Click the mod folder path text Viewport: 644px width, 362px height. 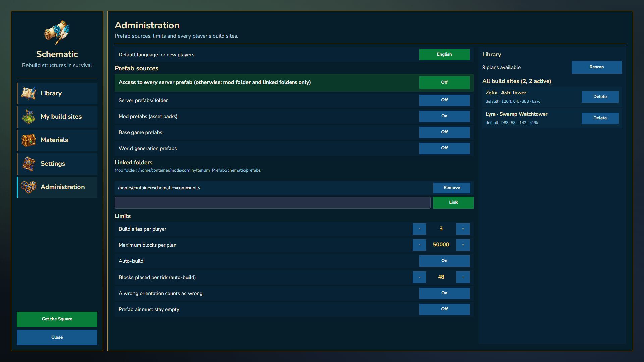click(187, 170)
